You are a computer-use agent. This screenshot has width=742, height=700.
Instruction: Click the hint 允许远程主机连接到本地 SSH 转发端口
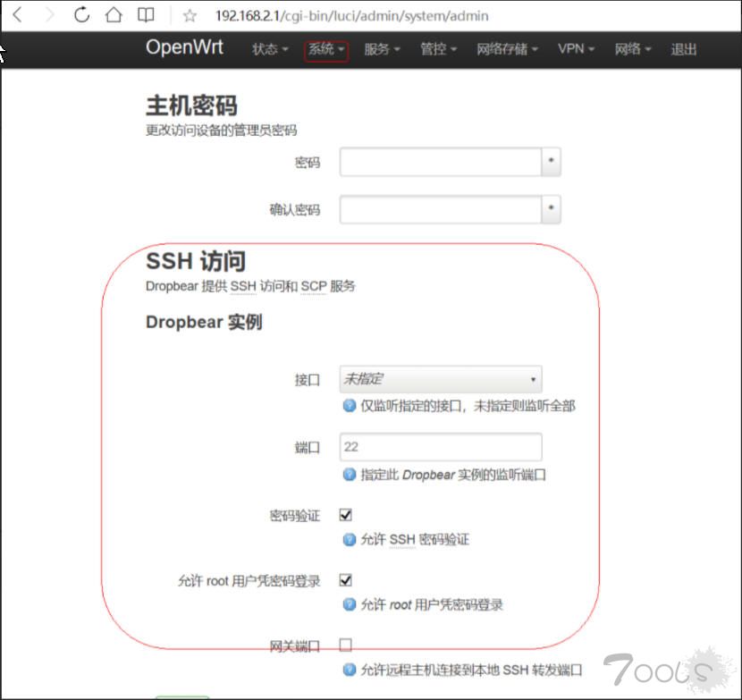click(x=471, y=670)
